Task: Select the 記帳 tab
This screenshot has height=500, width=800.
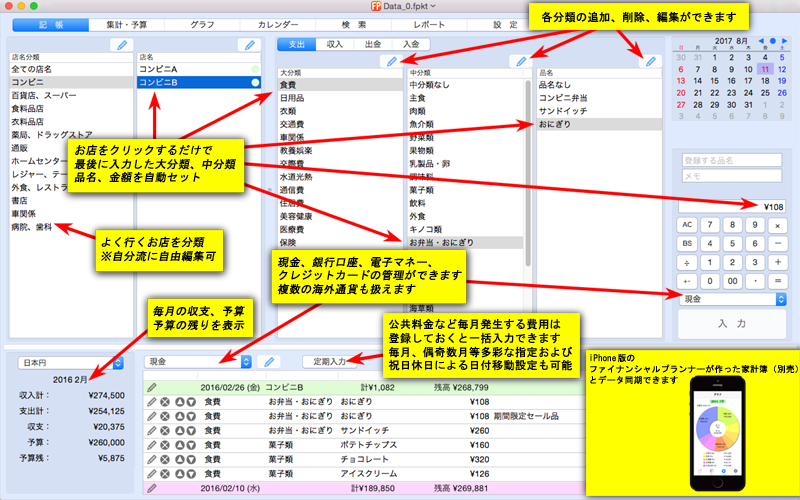Action: [51, 24]
